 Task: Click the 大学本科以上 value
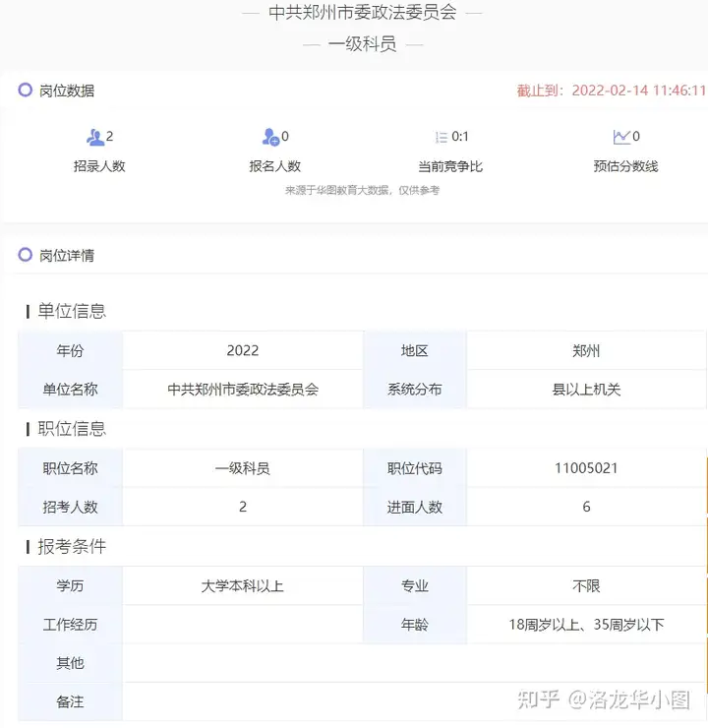243,586
